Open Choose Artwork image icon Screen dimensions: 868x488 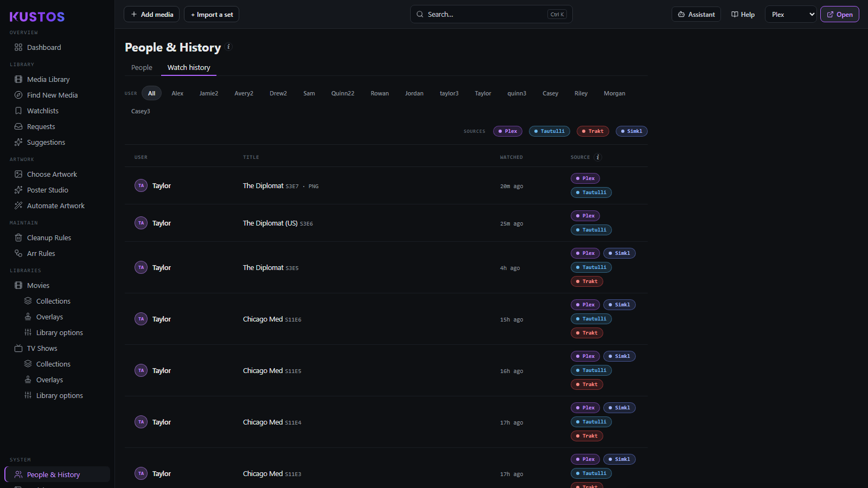(18, 174)
